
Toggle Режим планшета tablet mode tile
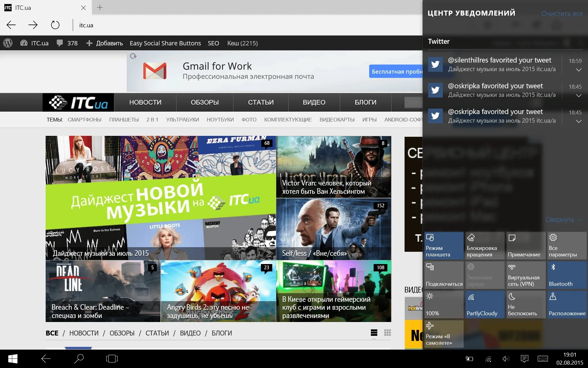pyautogui.click(x=444, y=246)
